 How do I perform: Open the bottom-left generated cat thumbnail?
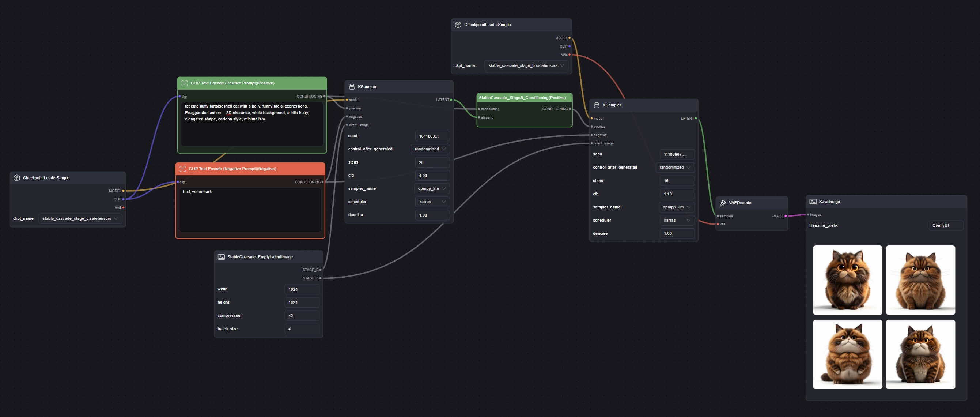pyautogui.click(x=848, y=354)
